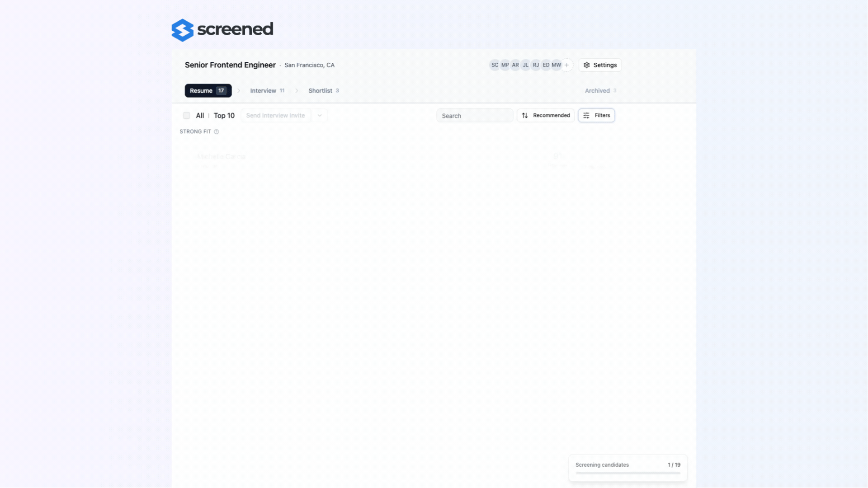Open the Filters panel

[596, 116]
